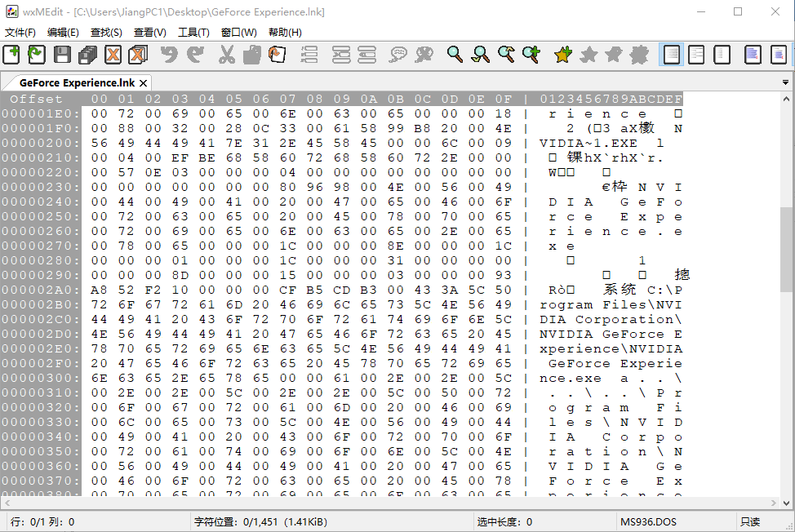Click the ASCII text 'rogram Files\NVI'
The image size is (795, 532).
pos(611,304)
